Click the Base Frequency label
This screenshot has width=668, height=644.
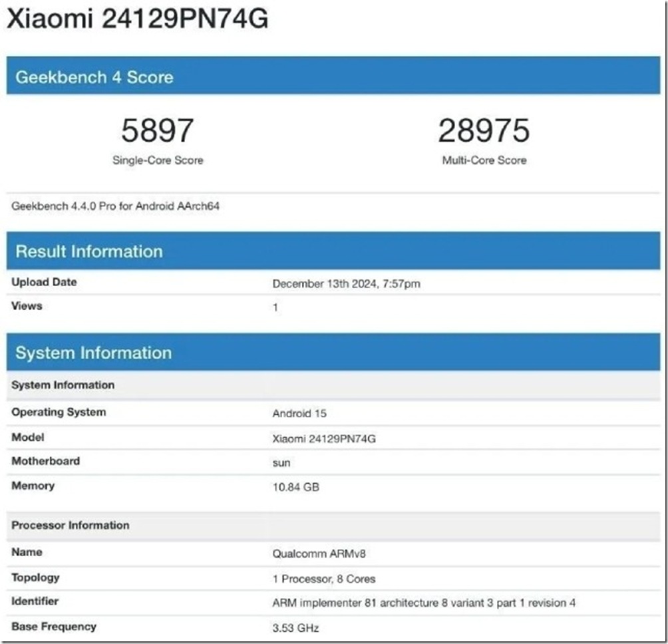click(54, 627)
